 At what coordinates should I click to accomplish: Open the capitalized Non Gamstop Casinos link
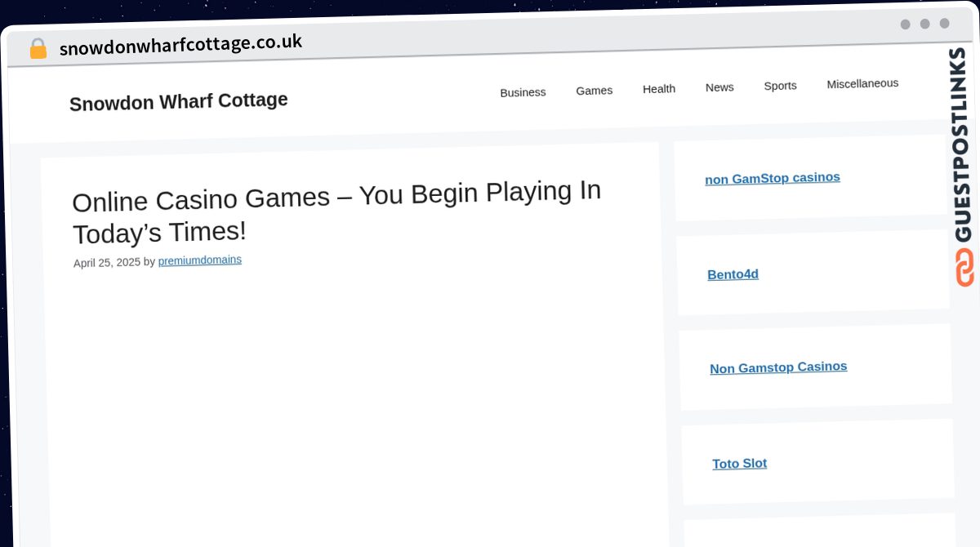(778, 367)
